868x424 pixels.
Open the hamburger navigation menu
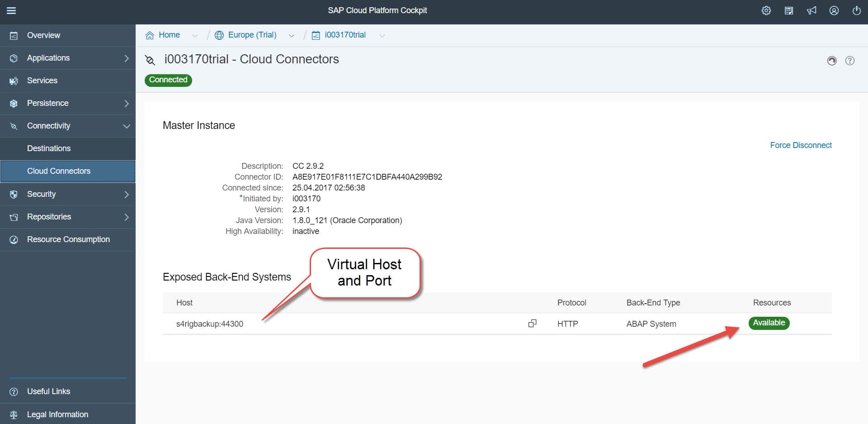point(11,10)
